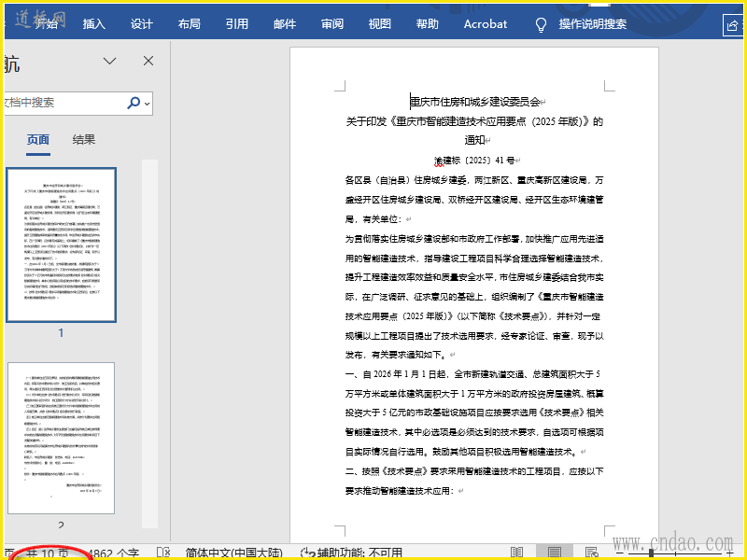Open the 审阅 ribbon tab
The image size is (747, 560).
(331, 24)
